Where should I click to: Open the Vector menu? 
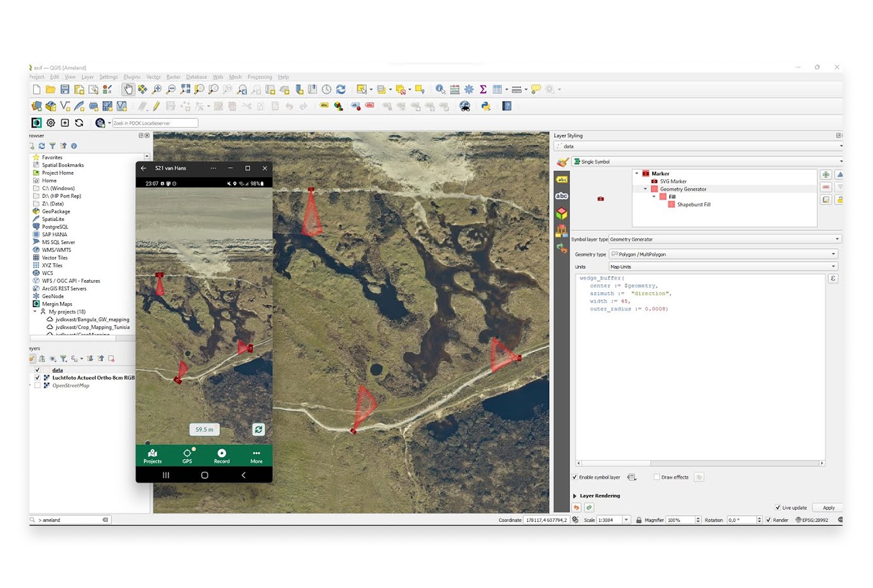point(153,77)
